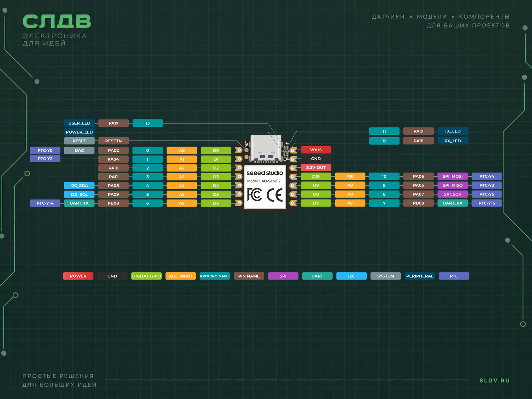The width and height of the screenshot is (532, 399).
Task: Click the TX_LED peripheral label
Action: [x=453, y=131]
